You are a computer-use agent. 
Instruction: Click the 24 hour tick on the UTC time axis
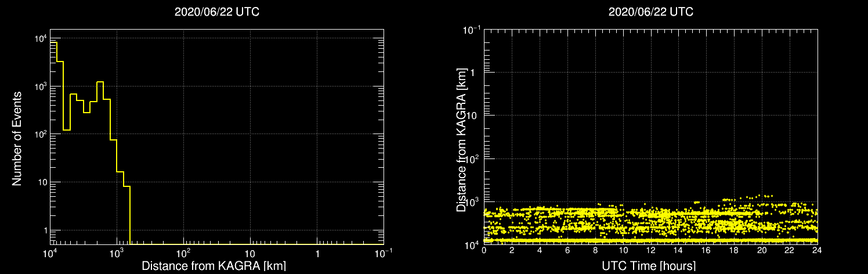click(x=818, y=250)
